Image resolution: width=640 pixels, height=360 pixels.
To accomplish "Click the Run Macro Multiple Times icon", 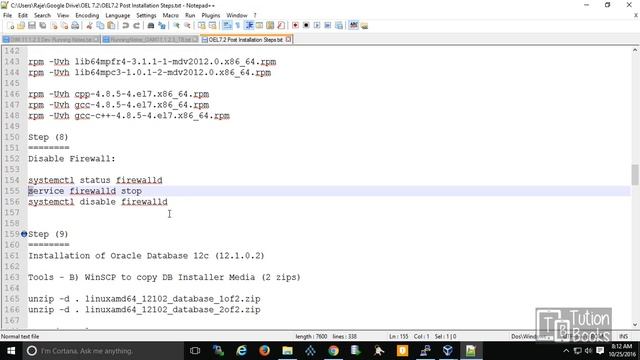I will pyautogui.click(x=328, y=26).
